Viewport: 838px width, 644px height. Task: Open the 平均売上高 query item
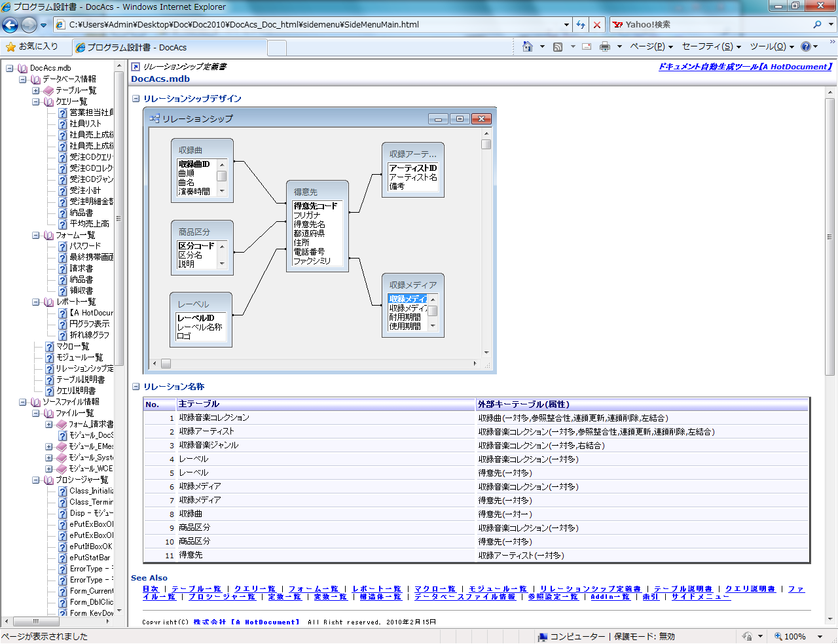click(x=90, y=224)
